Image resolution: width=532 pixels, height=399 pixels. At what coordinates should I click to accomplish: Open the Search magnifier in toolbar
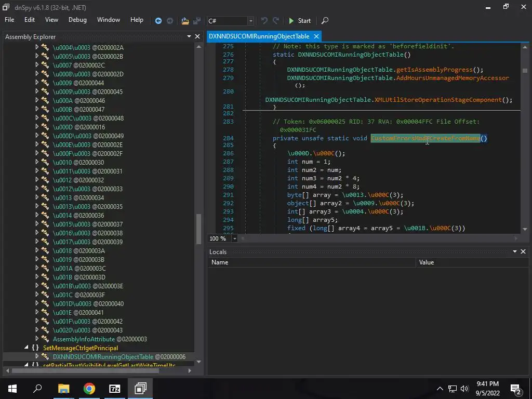tap(325, 21)
